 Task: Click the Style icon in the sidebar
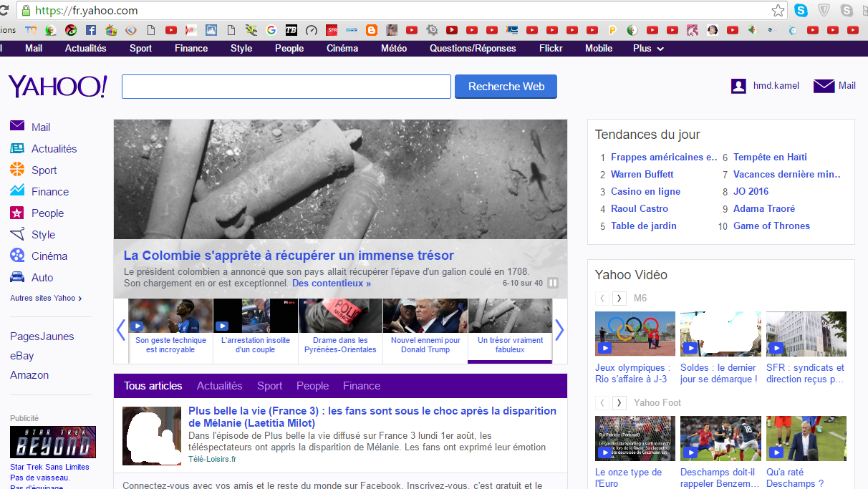coord(17,234)
